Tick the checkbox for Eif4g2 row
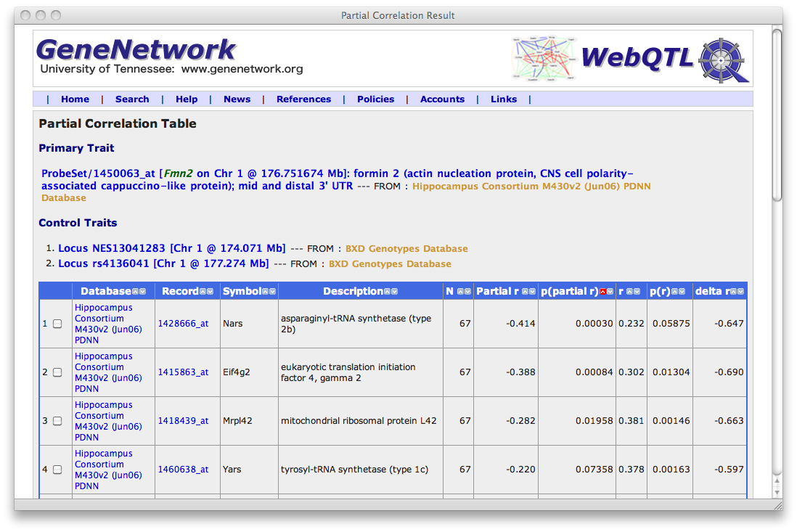The width and height of the screenshot is (797, 532). point(57,372)
